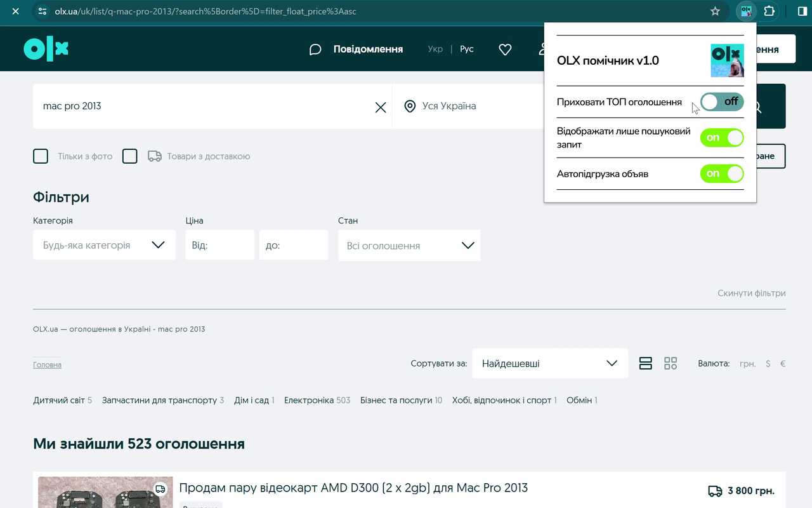Open the Повідомлення messages icon

(315, 49)
